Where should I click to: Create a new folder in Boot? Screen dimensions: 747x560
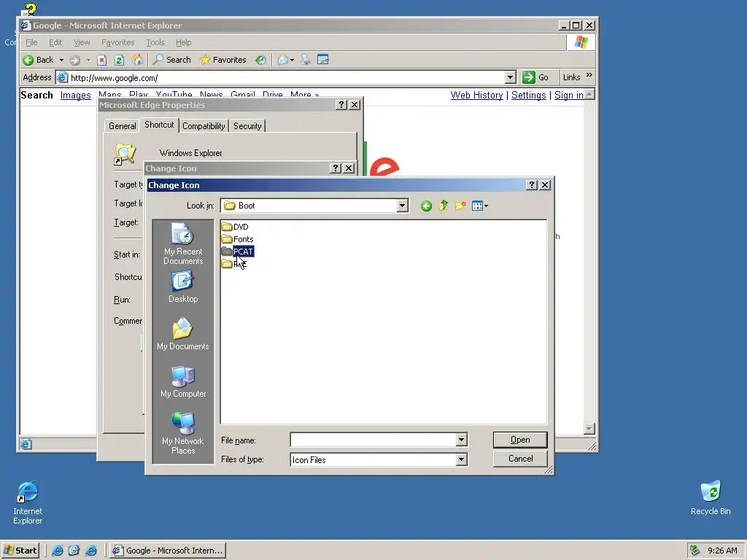tap(460, 206)
